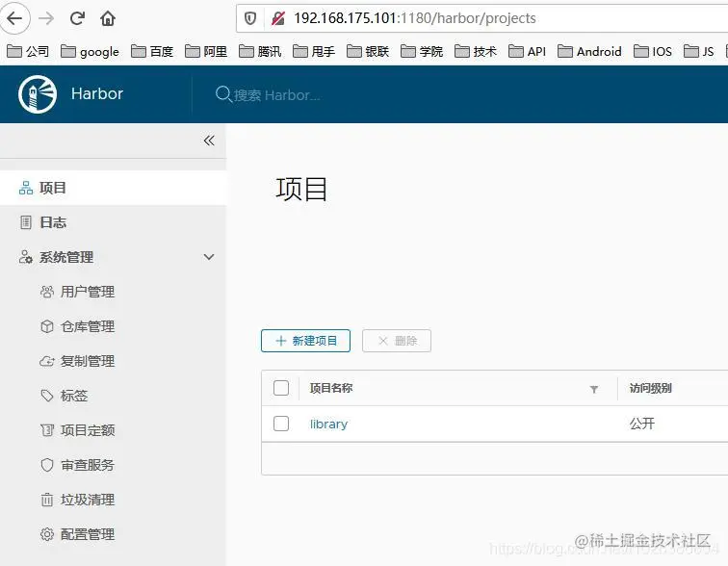This screenshot has height=566, width=728.
Task: Open the 甩手 bookmark folder
Action: pyautogui.click(x=314, y=51)
